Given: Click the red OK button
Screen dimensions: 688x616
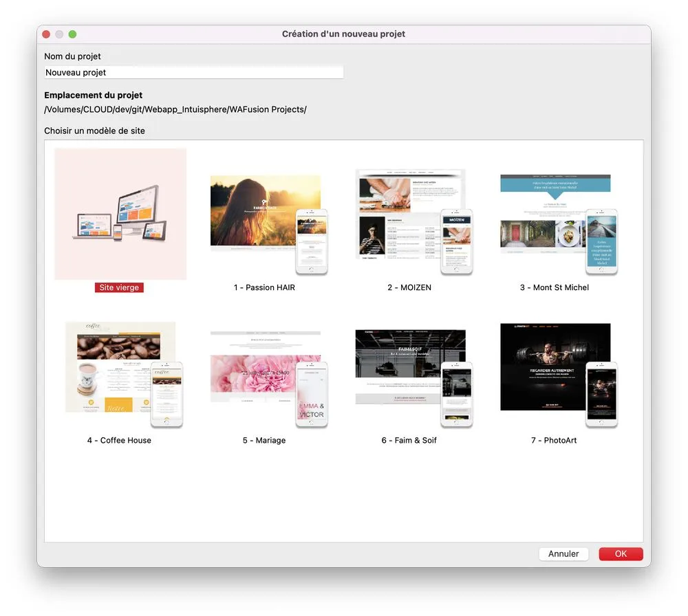Looking at the screenshot, I should [621, 554].
